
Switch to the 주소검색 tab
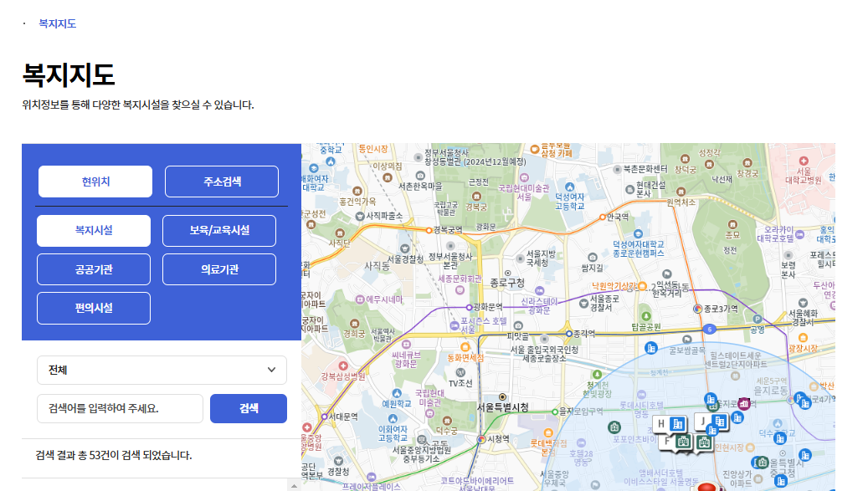click(222, 182)
